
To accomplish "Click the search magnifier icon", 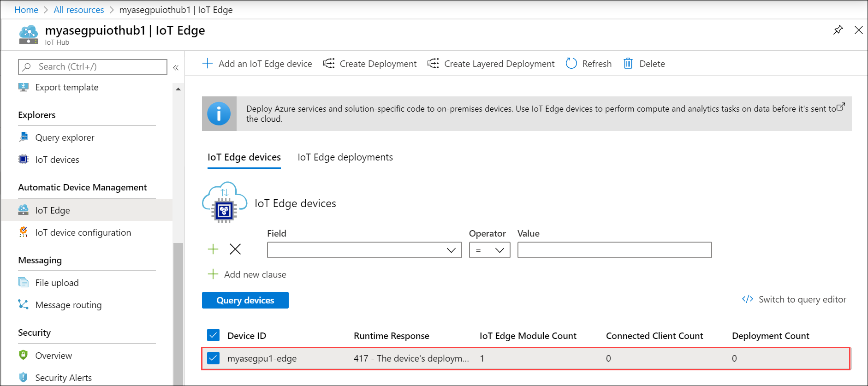I will coord(27,67).
